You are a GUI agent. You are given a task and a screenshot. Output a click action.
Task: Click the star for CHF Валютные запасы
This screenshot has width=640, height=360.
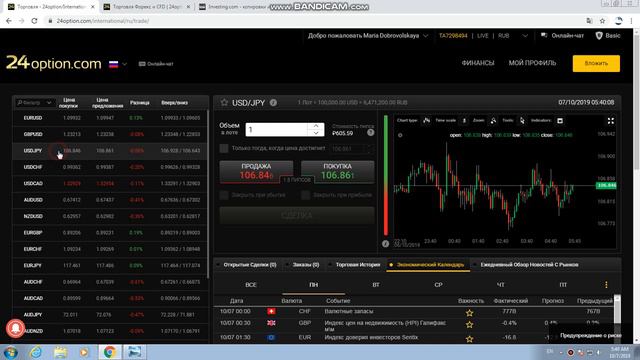click(469, 313)
